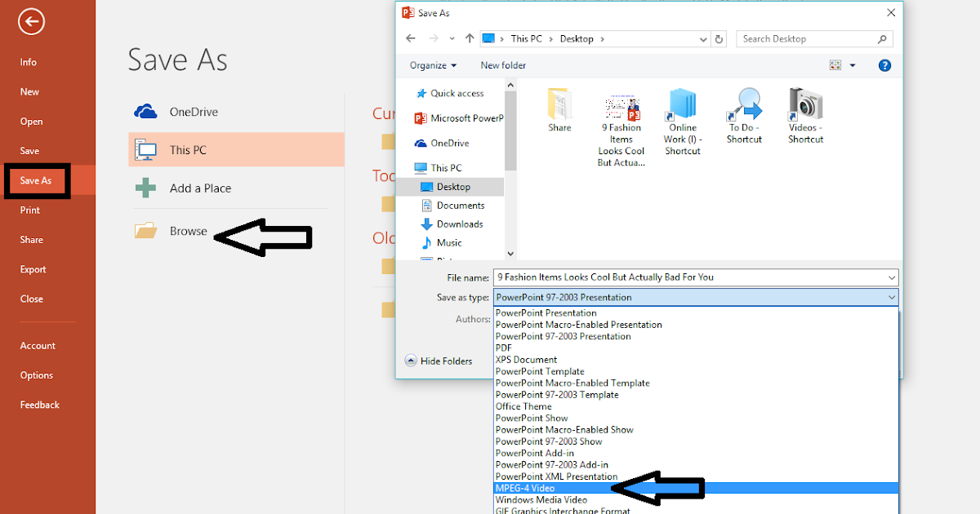The height and width of the screenshot is (514, 980).
Task: Open Documents in navigation tree
Action: click(453, 206)
